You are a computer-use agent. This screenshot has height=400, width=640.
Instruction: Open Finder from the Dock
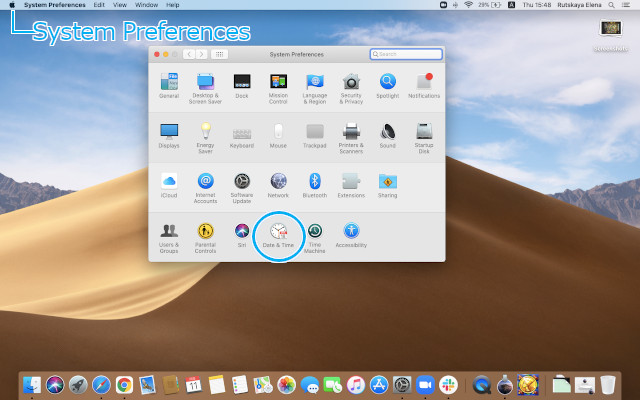click(32, 384)
